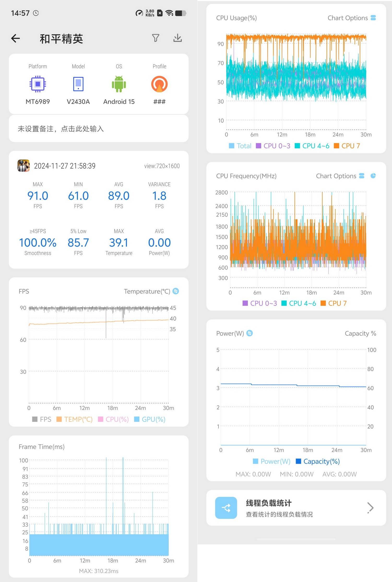This screenshot has height=582, width=392.
Task: Tap the MAX: 310.23ms frame time text
Action: coord(99,571)
